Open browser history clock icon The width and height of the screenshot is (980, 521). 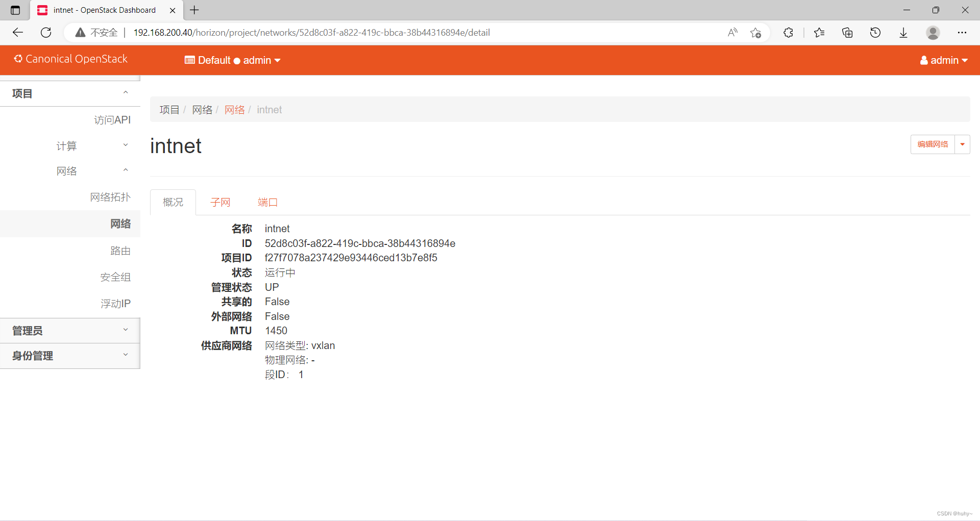click(875, 33)
